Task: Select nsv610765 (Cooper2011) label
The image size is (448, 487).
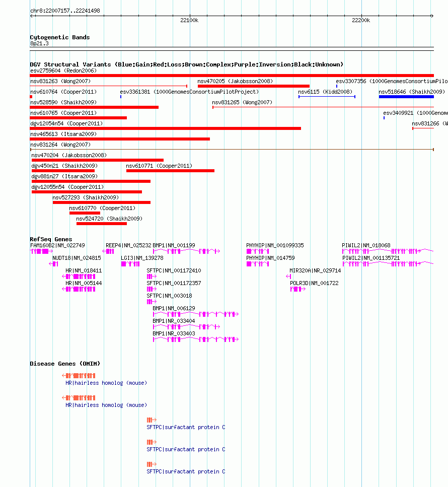Action: pyautogui.click(x=63, y=113)
